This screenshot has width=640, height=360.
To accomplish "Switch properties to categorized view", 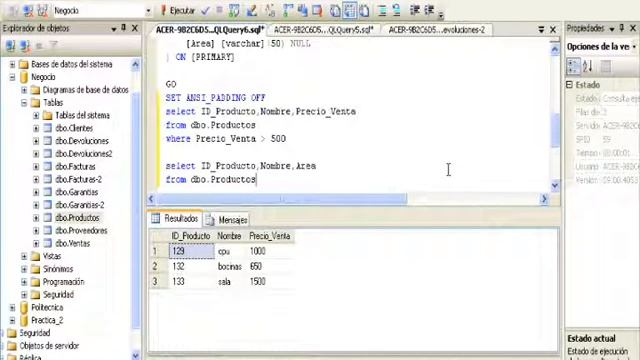I will (x=573, y=66).
